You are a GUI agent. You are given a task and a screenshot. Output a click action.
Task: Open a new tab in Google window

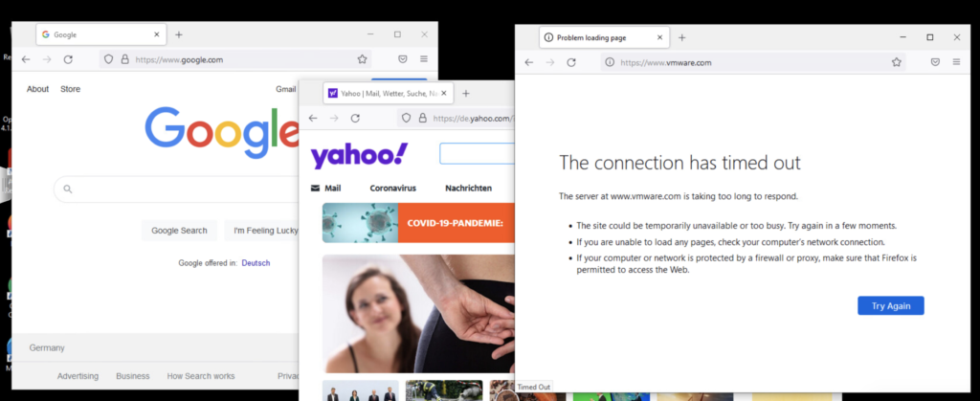click(179, 35)
